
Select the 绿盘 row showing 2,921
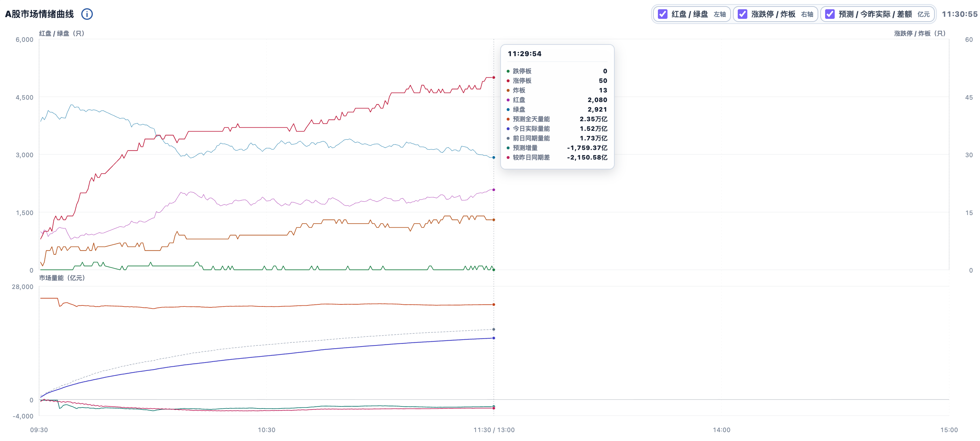(558, 110)
